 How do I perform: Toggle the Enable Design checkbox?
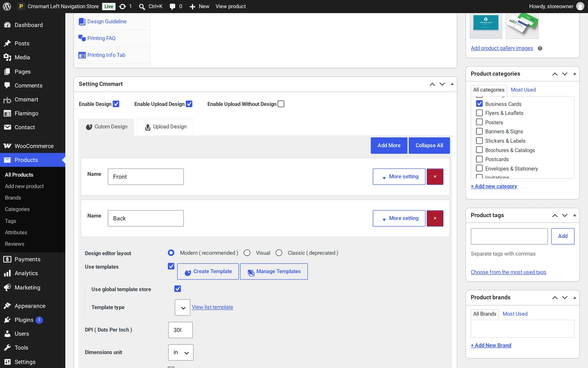point(116,104)
